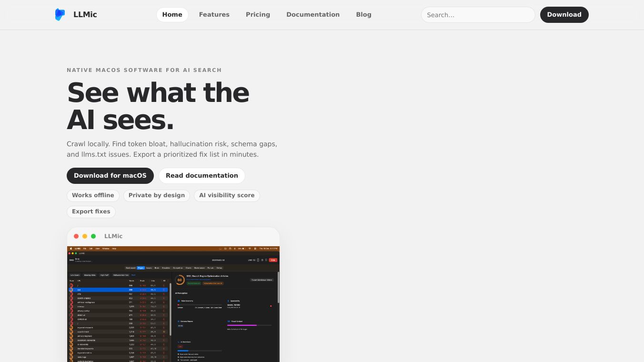Select the Private by design tag
Viewport: 644px width, 362px height.
157,195
